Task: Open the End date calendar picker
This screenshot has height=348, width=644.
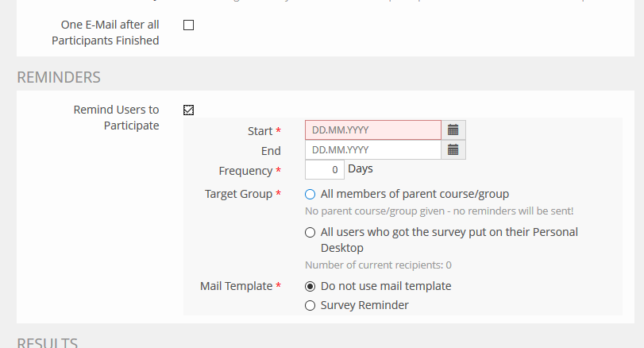Action: pos(453,150)
